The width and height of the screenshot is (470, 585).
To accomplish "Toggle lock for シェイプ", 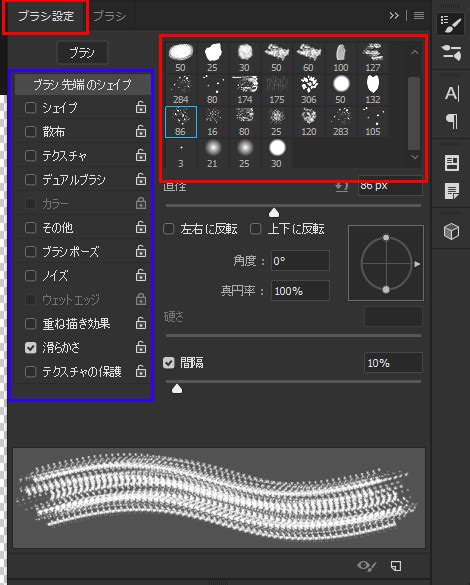I will [x=141, y=107].
